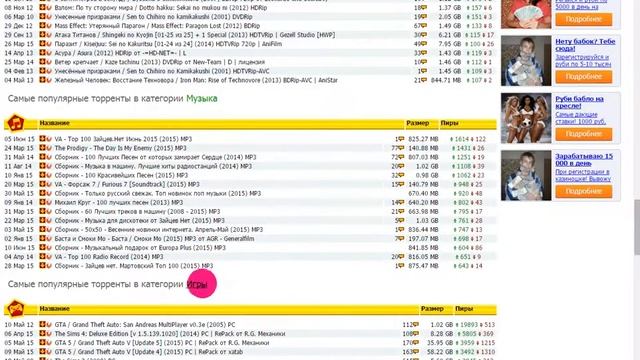Image resolution: width=640 pixels, height=360 pixels.
Task: Open GTA San Andreas MultiPlayer v0.3e torrent
Action: coord(145,325)
